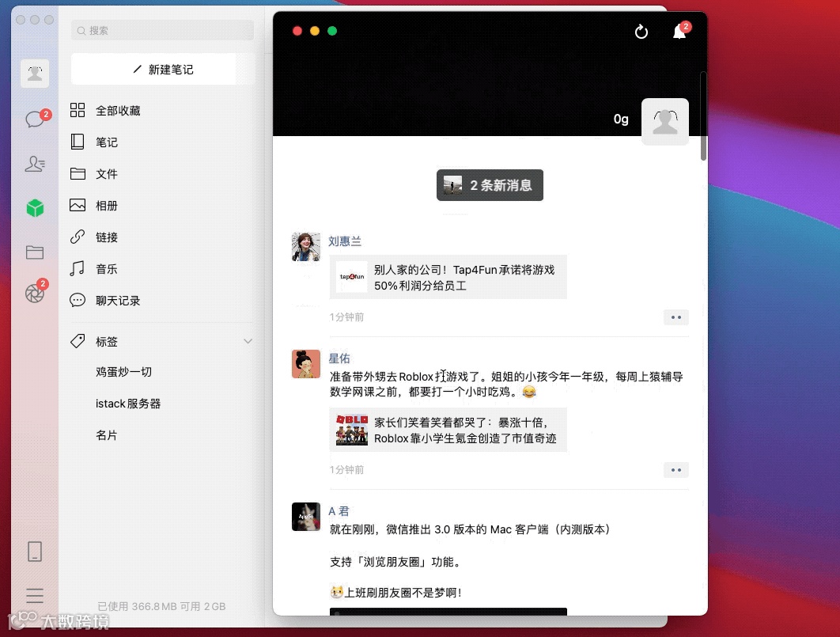
Task: Refresh the Moments feed
Action: 641,32
